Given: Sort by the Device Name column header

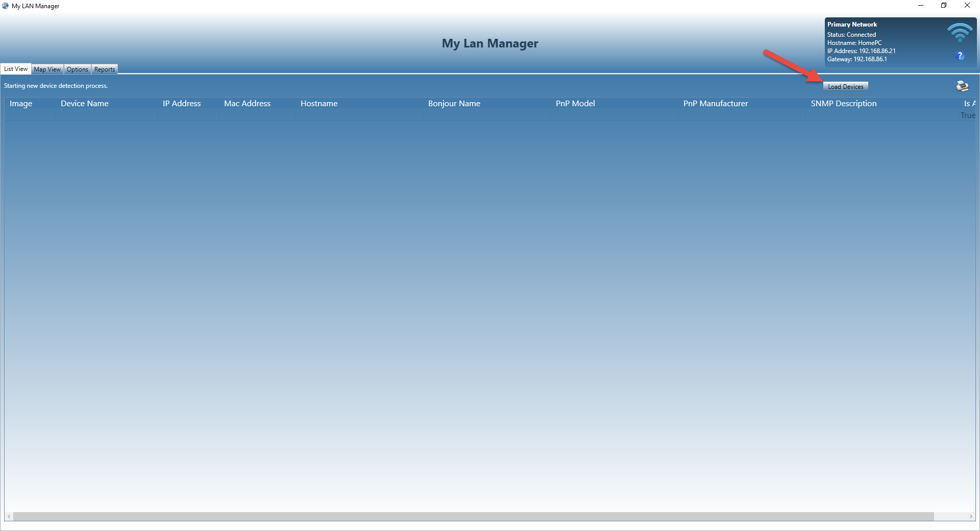Looking at the screenshot, I should click(x=85, y=104).
